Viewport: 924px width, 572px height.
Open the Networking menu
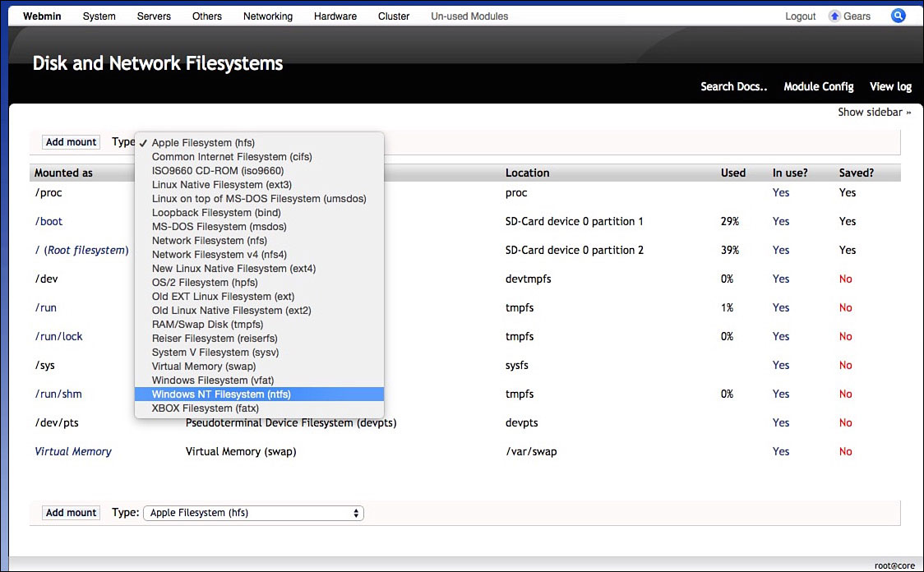coord(267,16)
